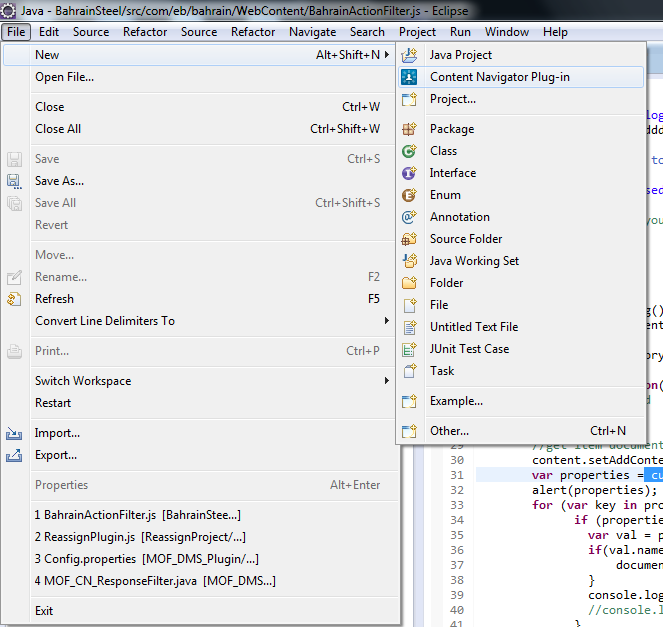663x627 pixels.
Task: Open the Project menu
Action: click(x=417, y=32)
